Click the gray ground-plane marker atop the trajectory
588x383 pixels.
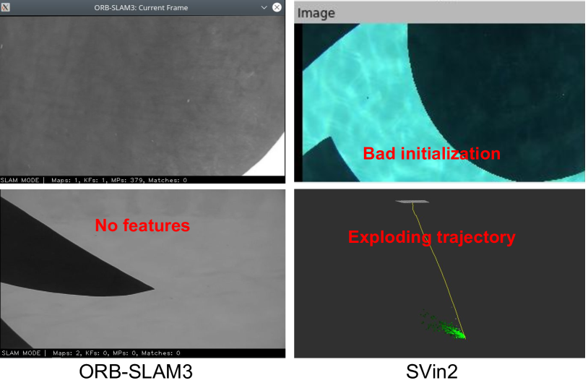point(412,202)
